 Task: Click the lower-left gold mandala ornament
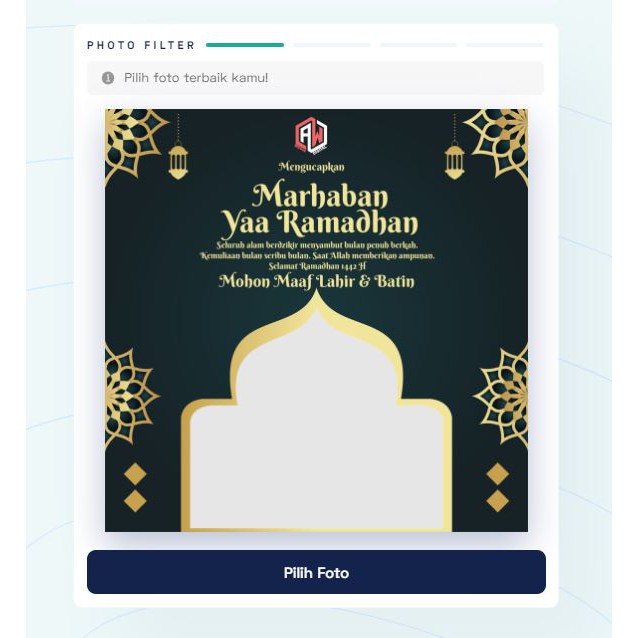click(x=131, y=397)
